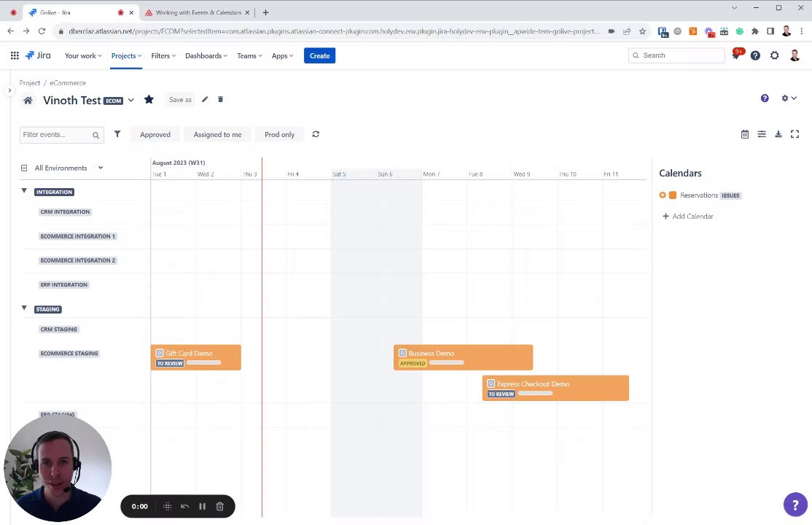Open the Express Checkout Demo event
812x525 pixels.
tap(555, 388)
